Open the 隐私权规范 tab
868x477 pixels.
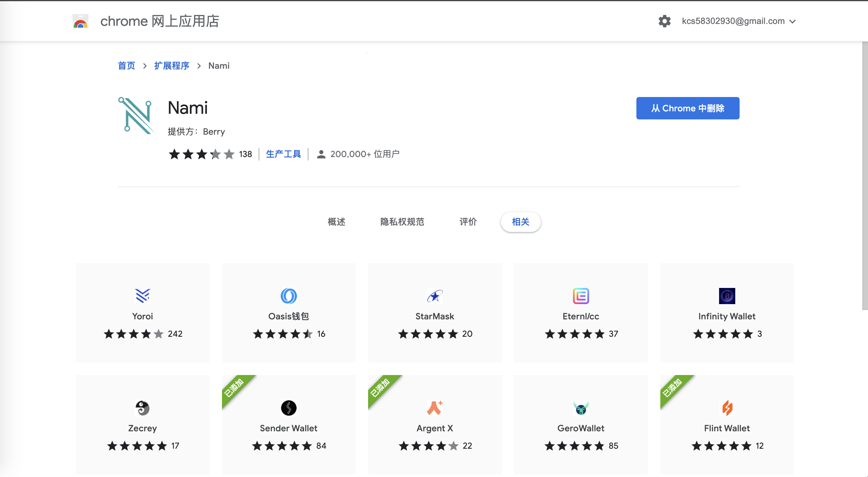402,222
